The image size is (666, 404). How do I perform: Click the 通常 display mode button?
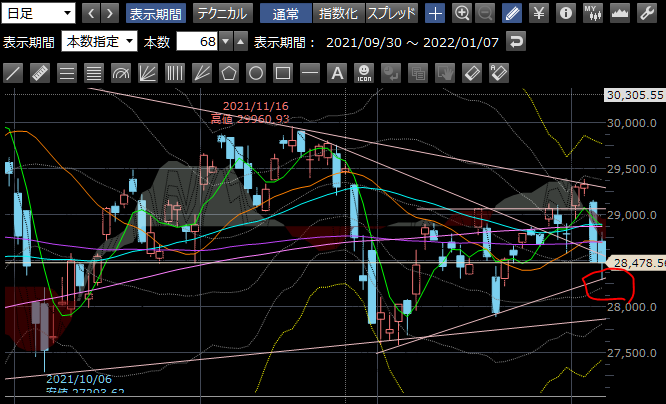[x=285, y=13]
